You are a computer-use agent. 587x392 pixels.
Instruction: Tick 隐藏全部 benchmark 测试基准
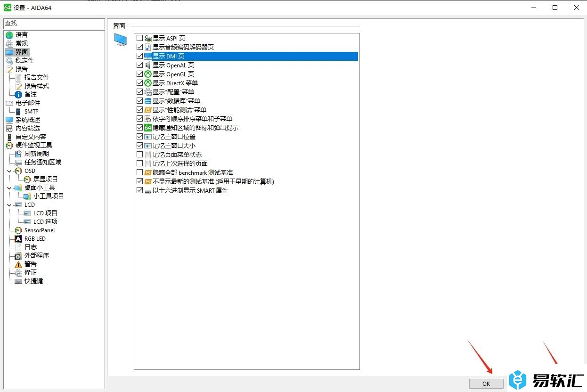pyautogui.click(x=139, y=172)
